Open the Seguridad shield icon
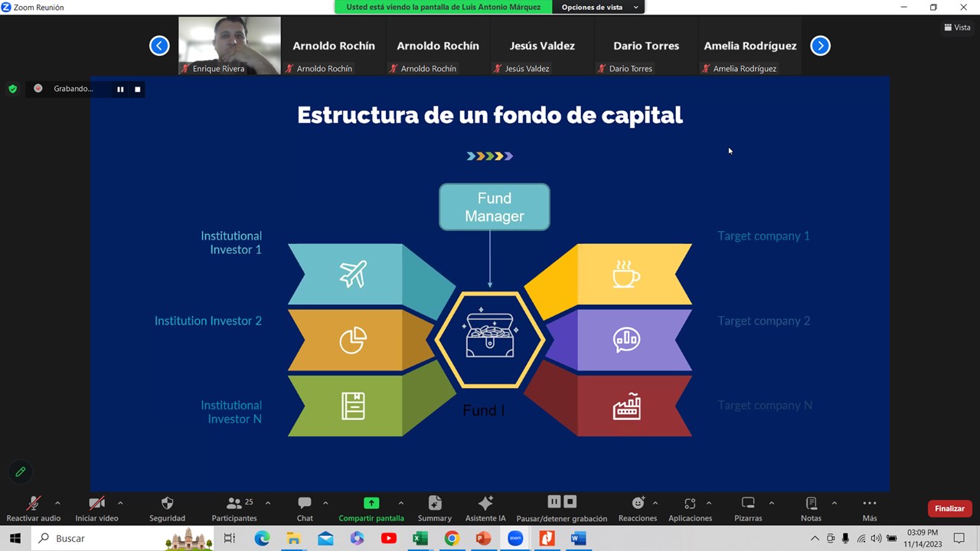The height and width of the screenshot is (551, 980). click(167, 504)
